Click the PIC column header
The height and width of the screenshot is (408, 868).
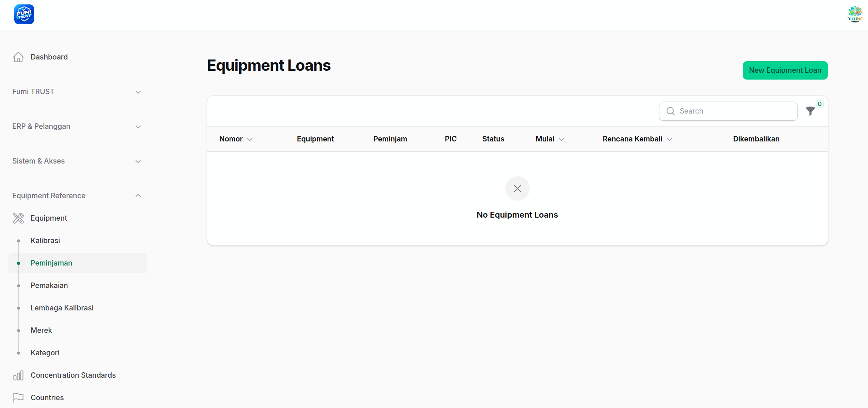pyautogui.click(x=451, y=139)
